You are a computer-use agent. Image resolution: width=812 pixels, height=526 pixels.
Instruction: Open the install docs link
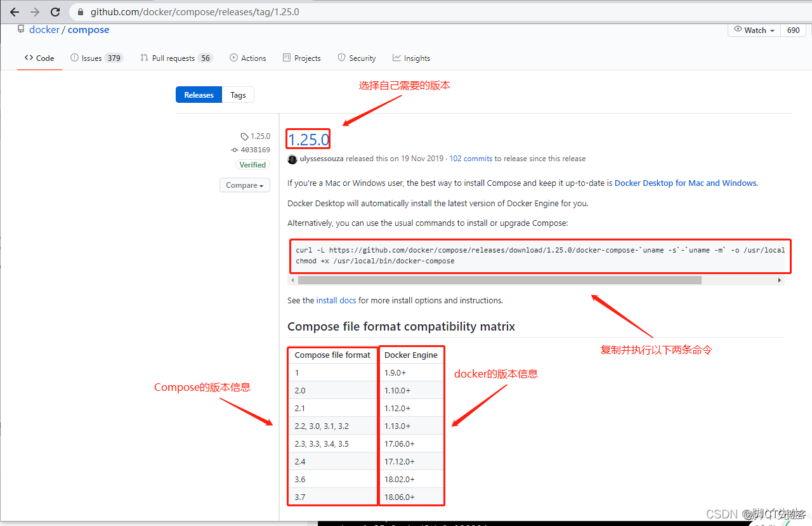click(336, 300)
